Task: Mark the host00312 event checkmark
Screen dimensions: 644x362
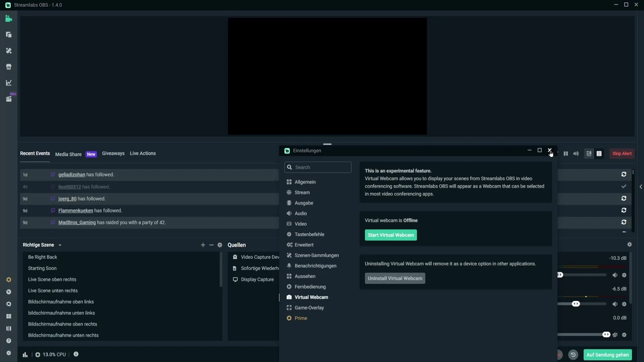Action: coord(624,186)
